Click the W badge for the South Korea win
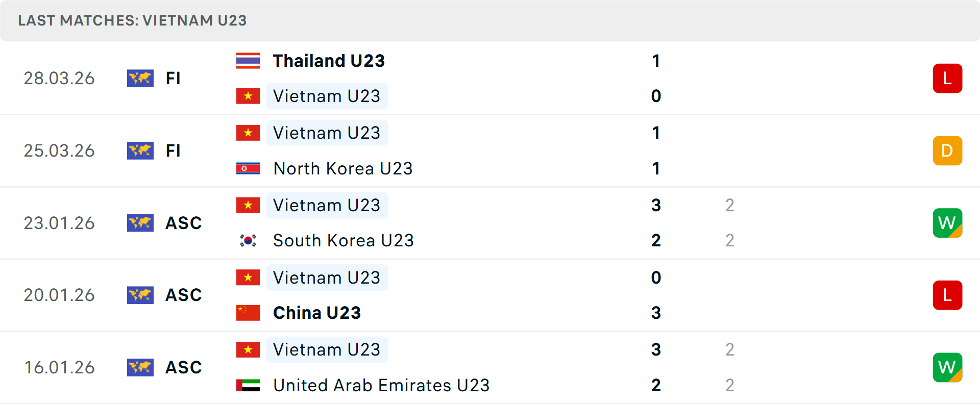980x404 pixels. [947, 223]
